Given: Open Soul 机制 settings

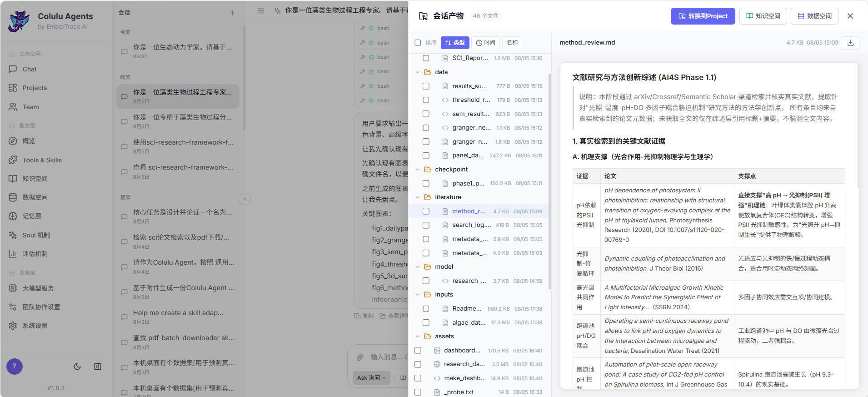Looking at the screenshot, I should click(x=36, y=235).
